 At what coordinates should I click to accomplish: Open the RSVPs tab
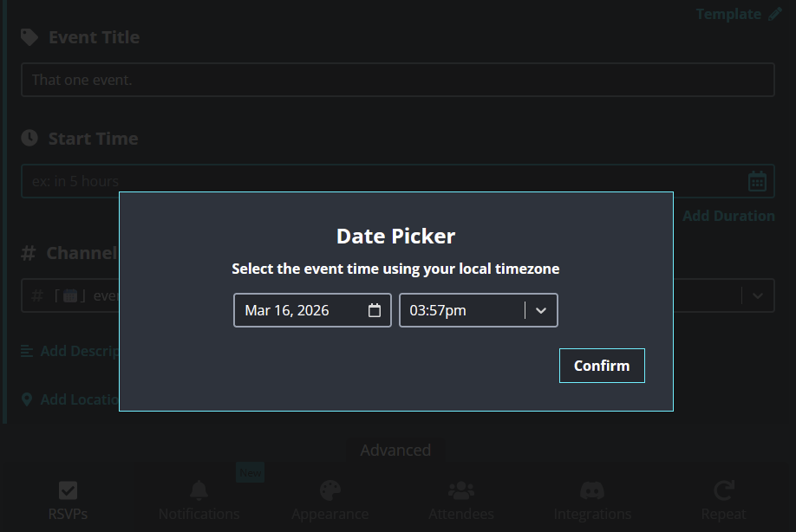point(68,501)
